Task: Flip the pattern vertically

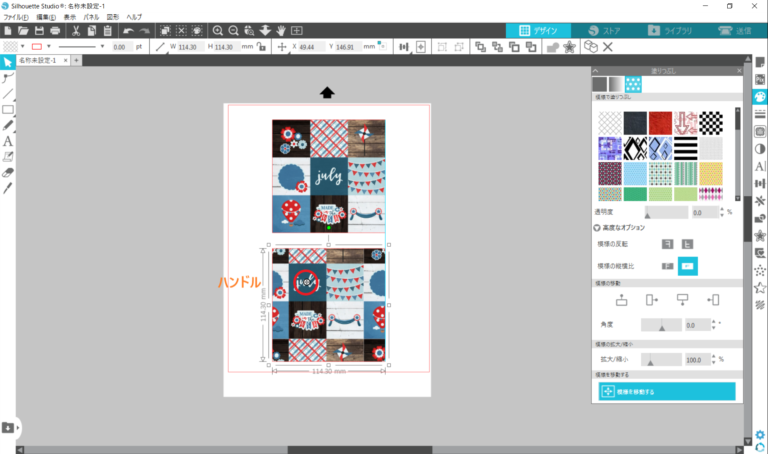Action: point(687,244)
